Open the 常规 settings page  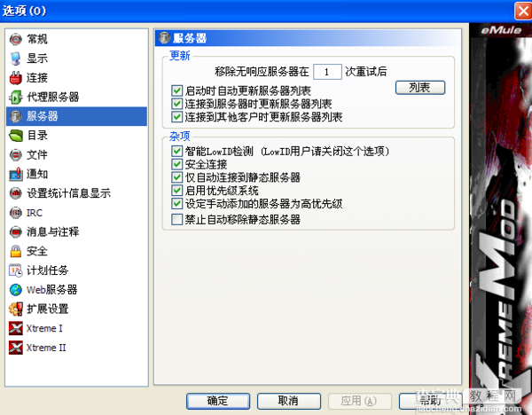tap(76, 39)
